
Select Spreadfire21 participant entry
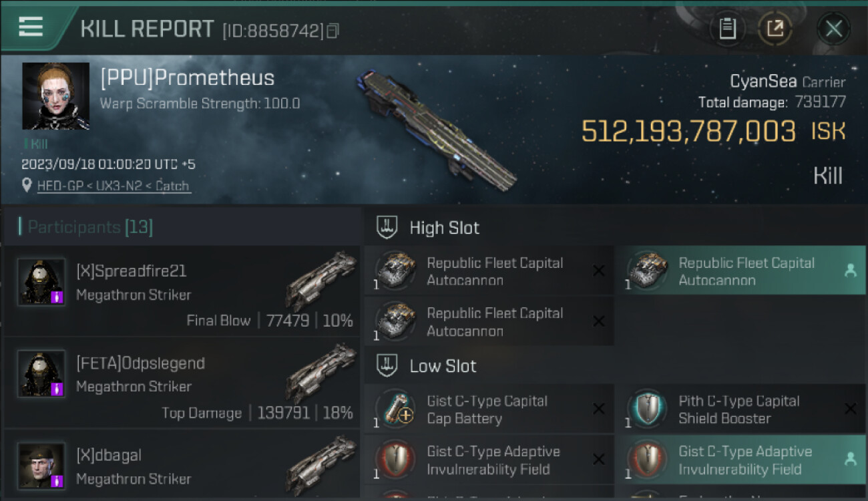point(182,291)
